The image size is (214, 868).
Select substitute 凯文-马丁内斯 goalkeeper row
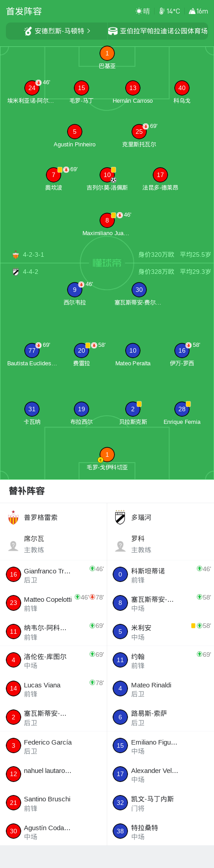(160, 803)
